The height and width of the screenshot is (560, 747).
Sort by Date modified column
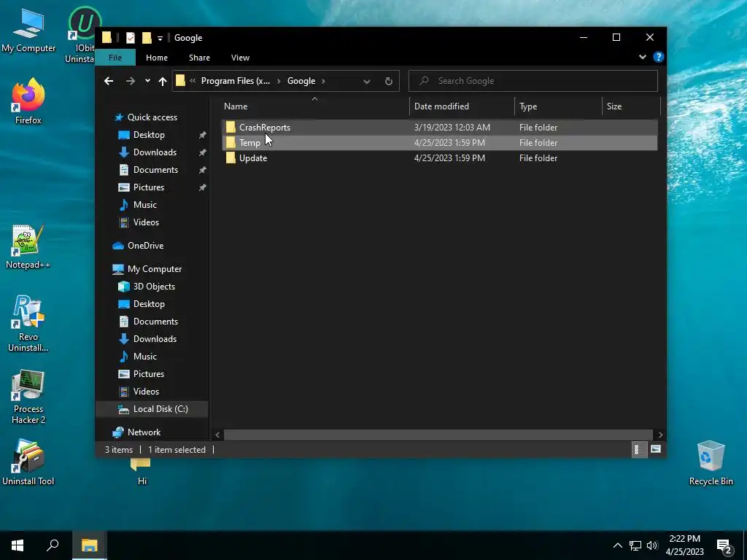(x=462, y=106)
